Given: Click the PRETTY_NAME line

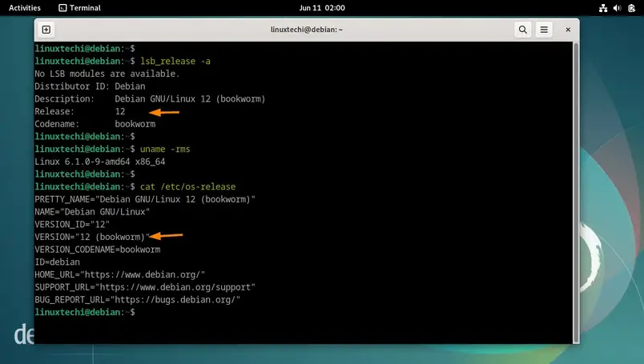Looking at the screenshot, I should click(x=145, y=199).
